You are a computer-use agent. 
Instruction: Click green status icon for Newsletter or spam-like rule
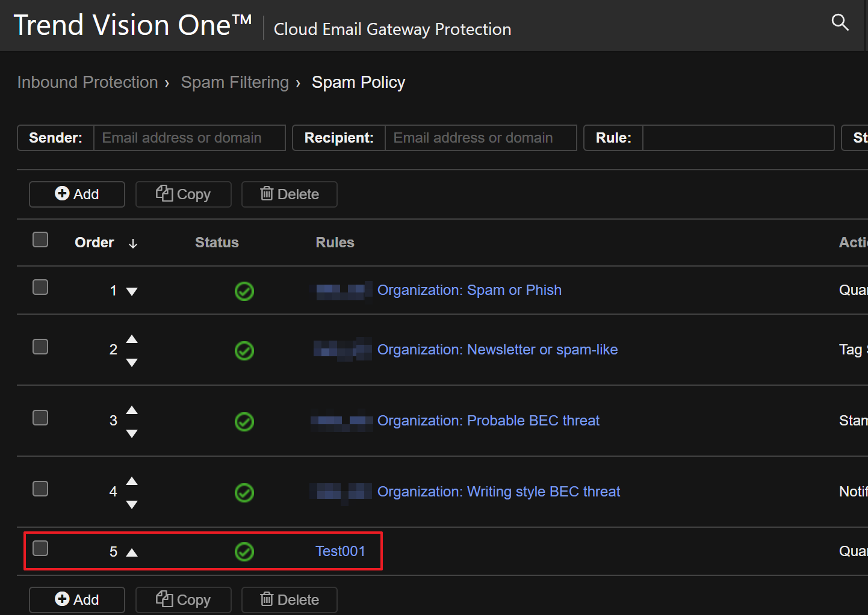[244, 350]
